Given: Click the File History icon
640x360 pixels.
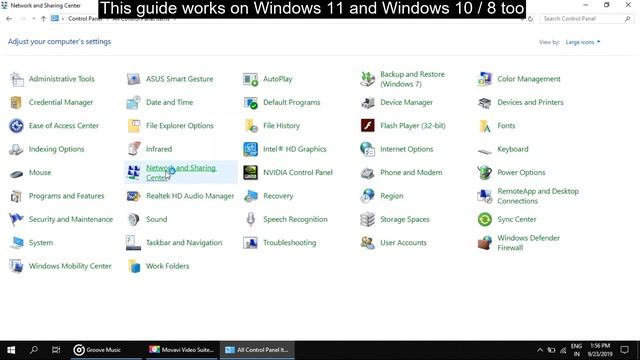Looking at the screenshot, I should pyautogui.click(x=251, y=126).
